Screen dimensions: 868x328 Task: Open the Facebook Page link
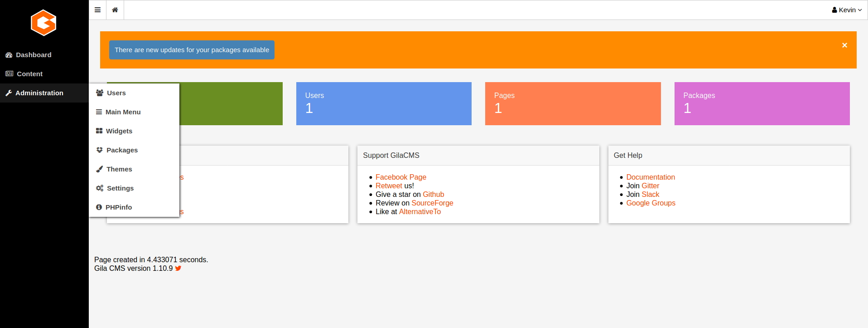coord(401,177)
